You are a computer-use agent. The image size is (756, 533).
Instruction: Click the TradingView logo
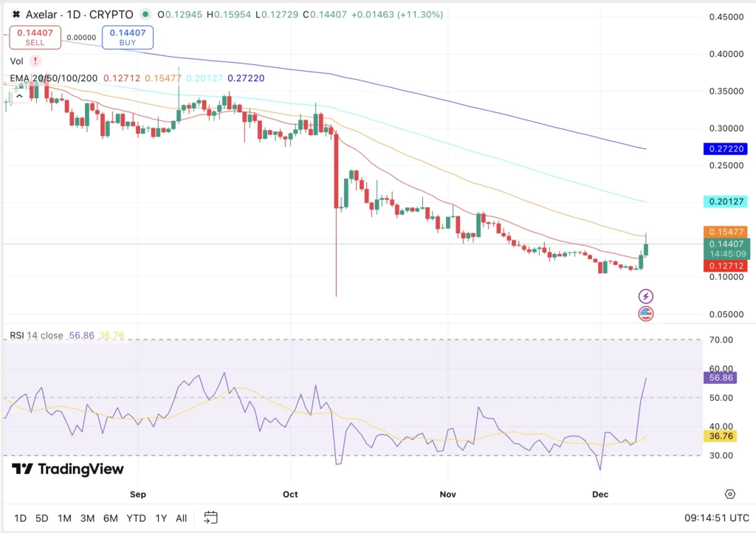(x=68, y=469)
